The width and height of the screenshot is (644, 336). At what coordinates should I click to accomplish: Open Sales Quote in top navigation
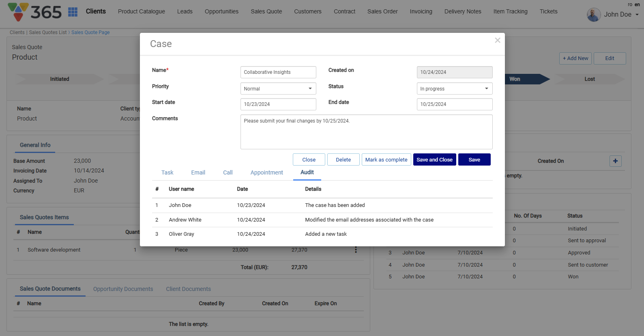click(266, 11)
